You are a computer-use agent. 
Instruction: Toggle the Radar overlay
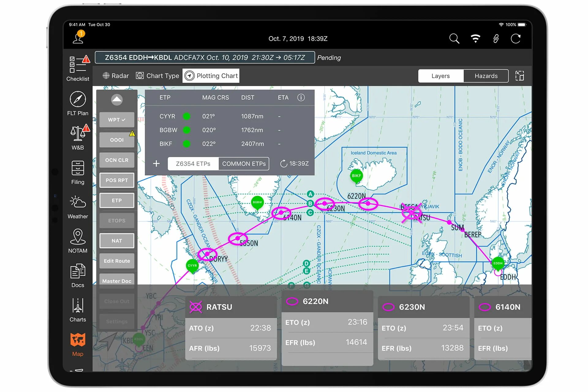(x=115, y=76)
